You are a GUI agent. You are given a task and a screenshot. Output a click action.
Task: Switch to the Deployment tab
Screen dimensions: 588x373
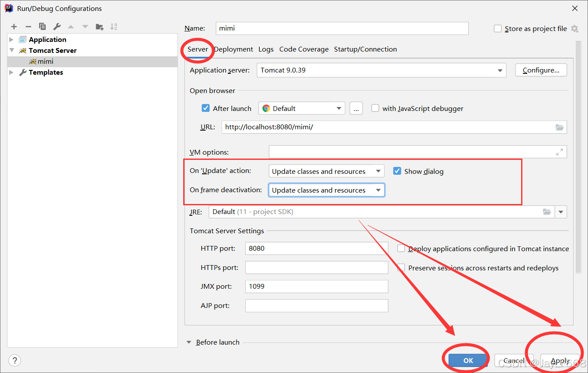pyautogui.click(x=233, y=49)
